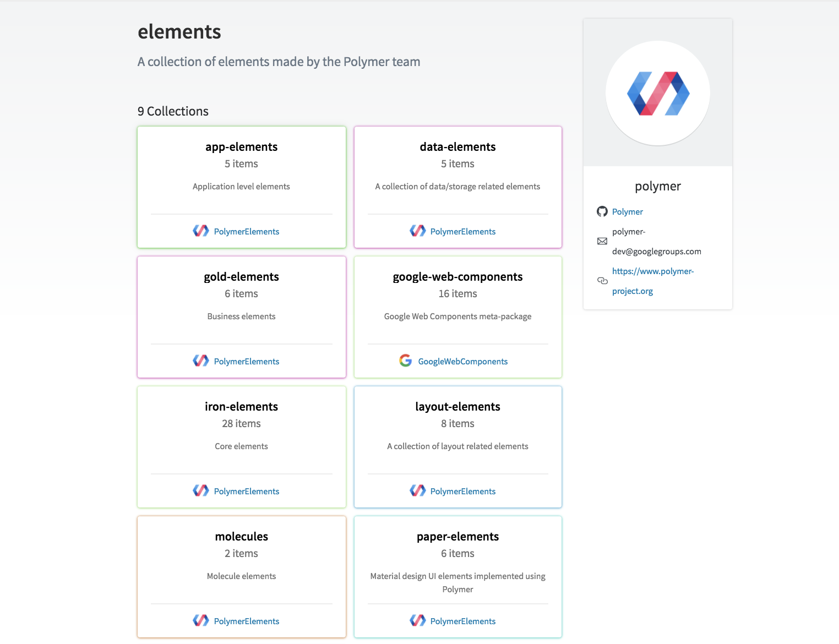Click the 'Business elements' description
Screen dimensions: 839x644
pyautogui.click(x=241, y=316)
